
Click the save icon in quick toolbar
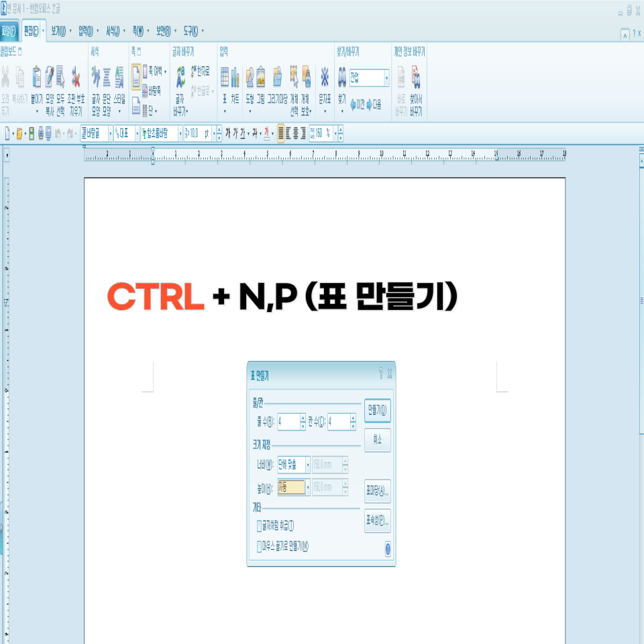pos(32,133)
